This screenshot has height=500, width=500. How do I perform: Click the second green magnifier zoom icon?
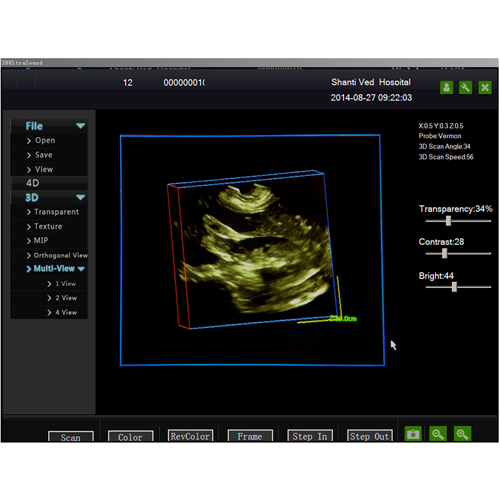(x=462, y=434)
